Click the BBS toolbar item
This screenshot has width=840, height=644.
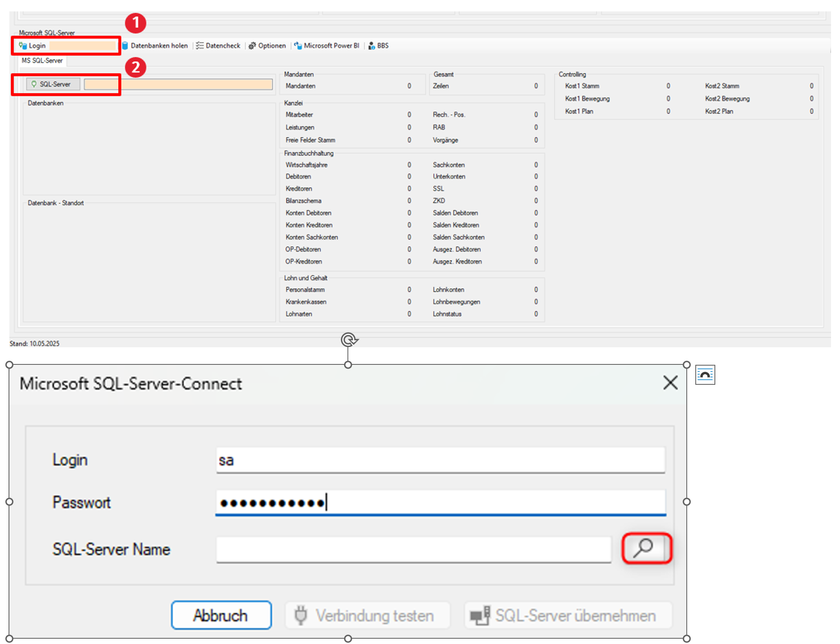[x=378, y=46]
